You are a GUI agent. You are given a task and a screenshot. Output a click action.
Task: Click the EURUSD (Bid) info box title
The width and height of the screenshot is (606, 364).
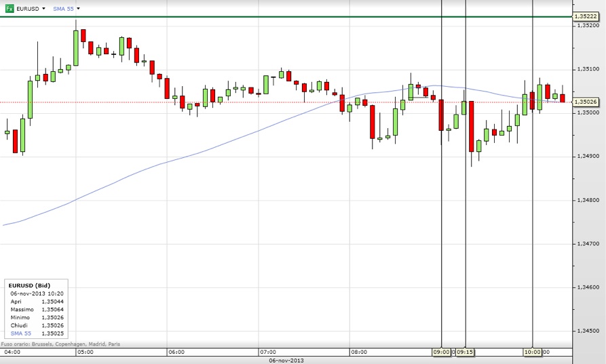pyautogui.click(x=29, y=285)
